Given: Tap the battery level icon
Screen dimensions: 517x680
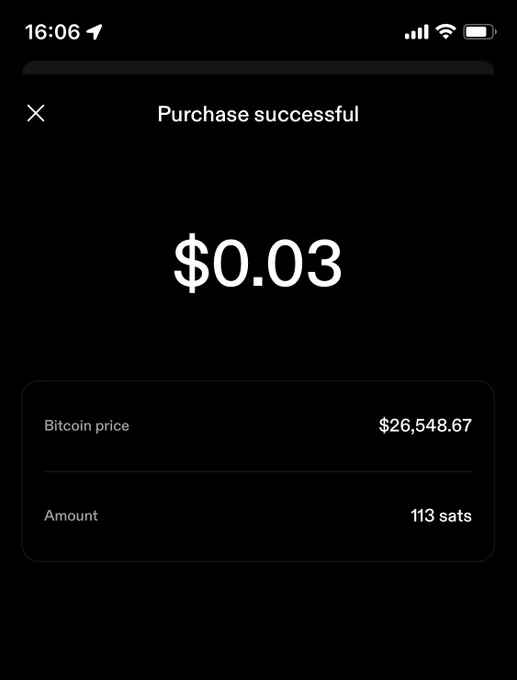Looking at the screenshot, I should (x=480, y=32).
